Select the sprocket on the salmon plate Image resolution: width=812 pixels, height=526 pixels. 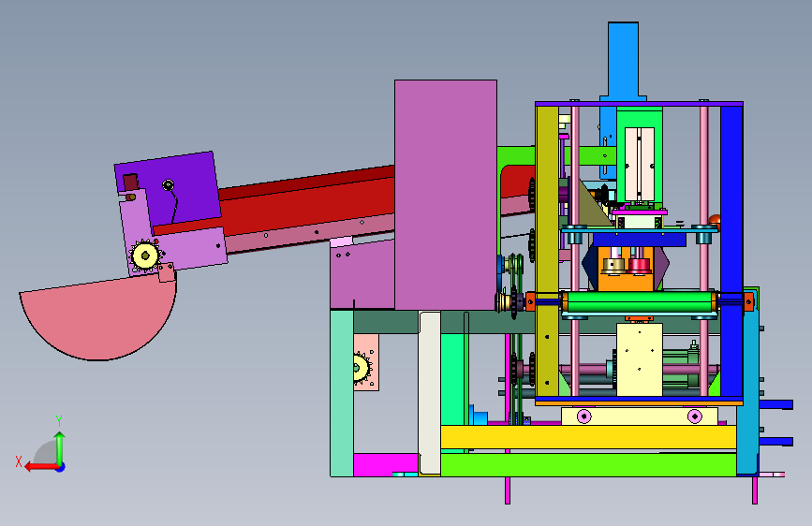[x=362, y=368]
